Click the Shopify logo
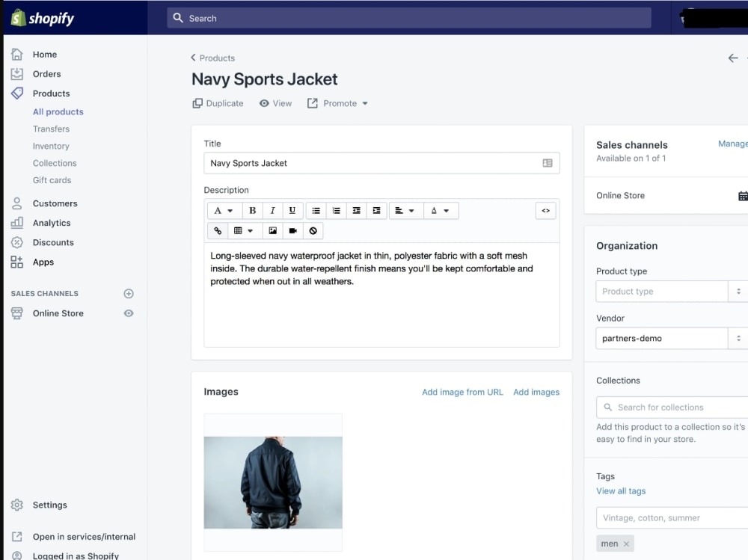 point(43,18)
